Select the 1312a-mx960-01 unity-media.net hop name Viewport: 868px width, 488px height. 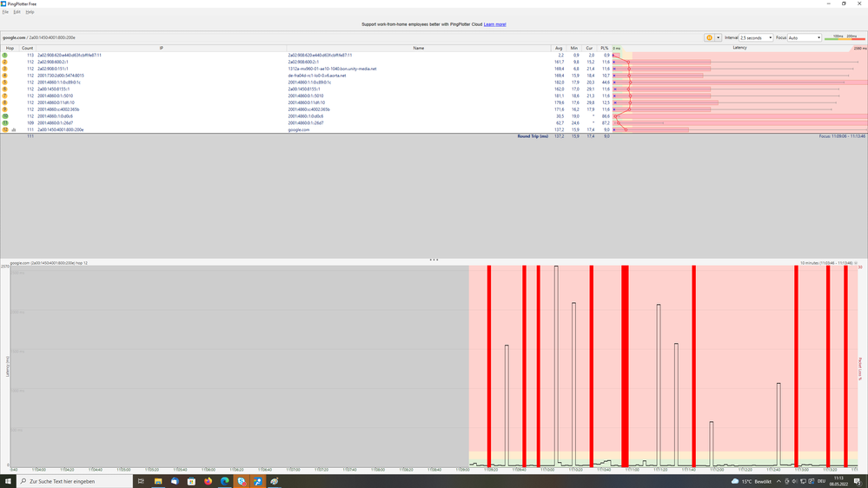click(332, 69)
